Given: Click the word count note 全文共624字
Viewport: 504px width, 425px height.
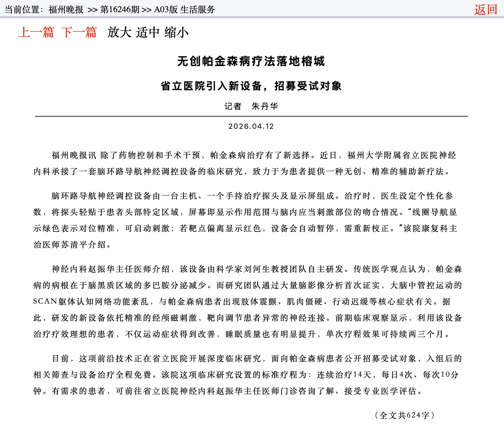Looking at the screenshot, I should pyautogui.click(x=404, y=415).
